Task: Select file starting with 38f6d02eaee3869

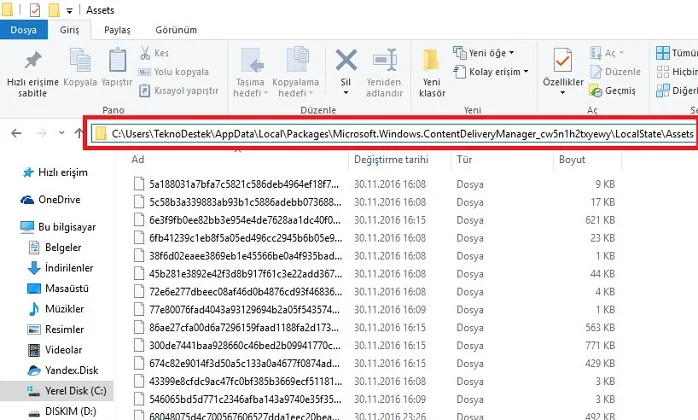Action: [x=237, y=256]
